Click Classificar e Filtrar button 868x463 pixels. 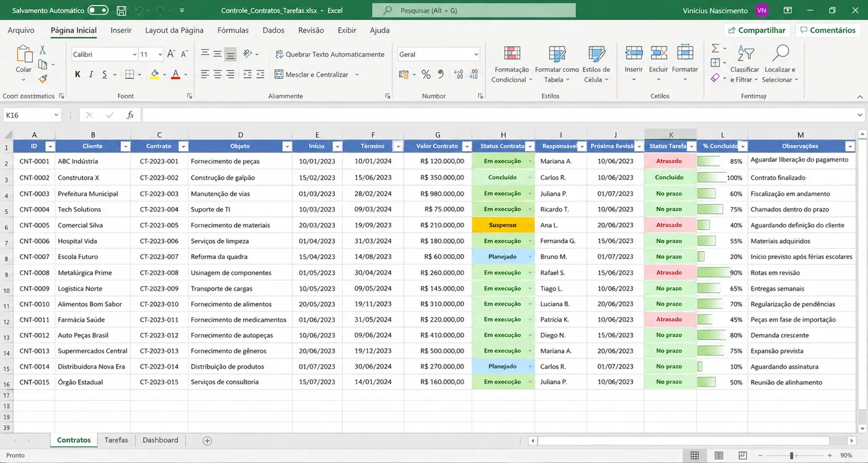pyautogui.click(x=745, y=64)
